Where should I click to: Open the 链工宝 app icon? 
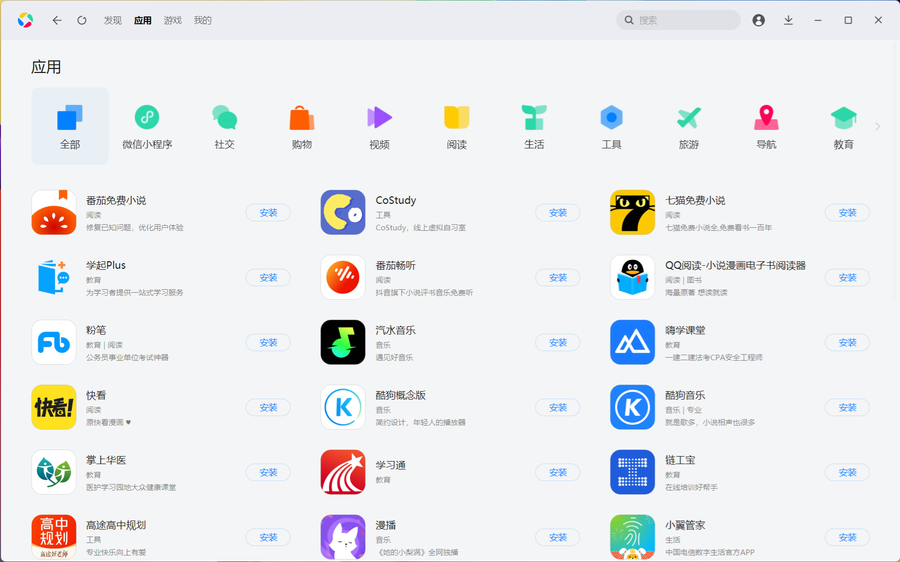click(633, 472)
